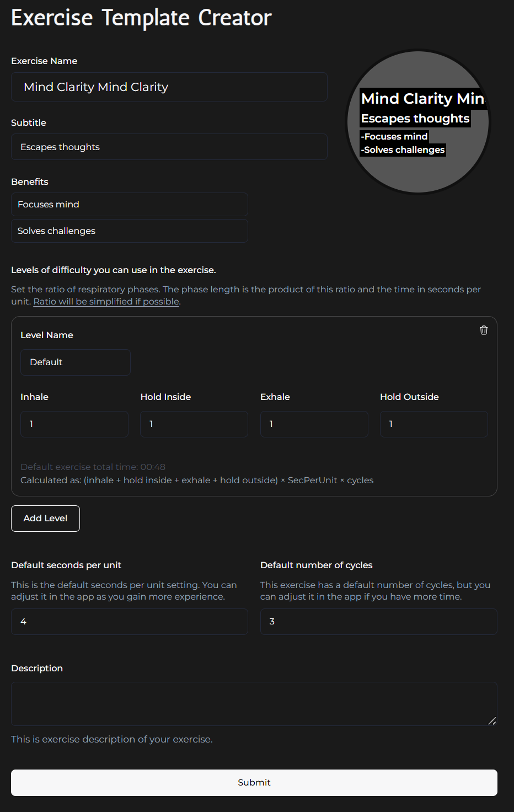Edit the Solves challenges benefit field
Image resolution: width=514 pixels, height=812 pixels.
129,231
